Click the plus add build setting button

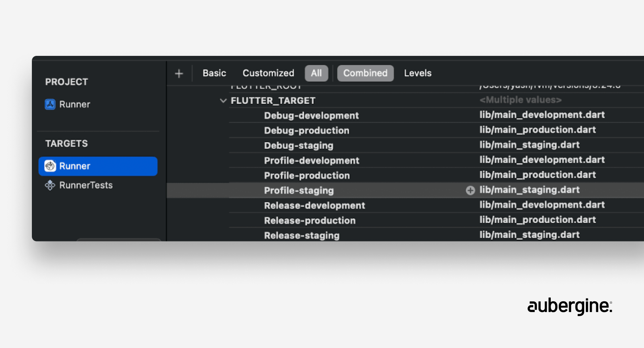pyautogui.click(x=179, y=73)
